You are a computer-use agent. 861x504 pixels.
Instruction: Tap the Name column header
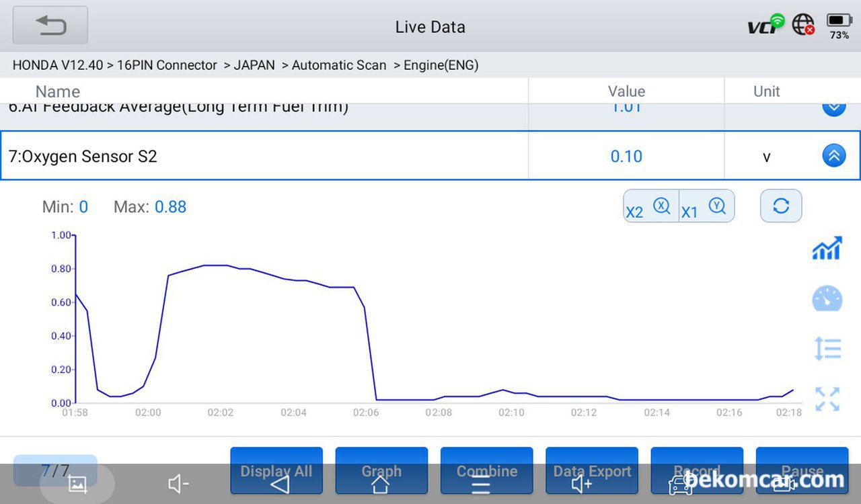pyautogui.click(x=58, y=91)
